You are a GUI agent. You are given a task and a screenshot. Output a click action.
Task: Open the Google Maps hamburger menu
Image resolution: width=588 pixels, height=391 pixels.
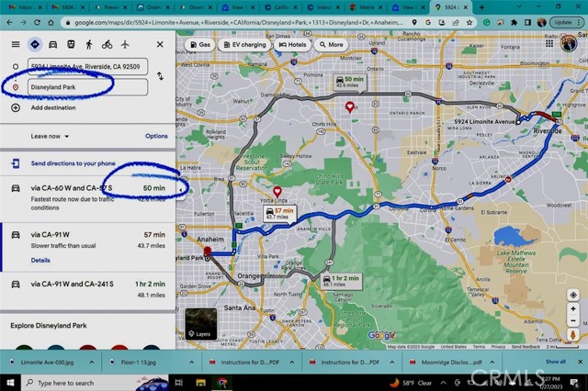click(16, 44)
